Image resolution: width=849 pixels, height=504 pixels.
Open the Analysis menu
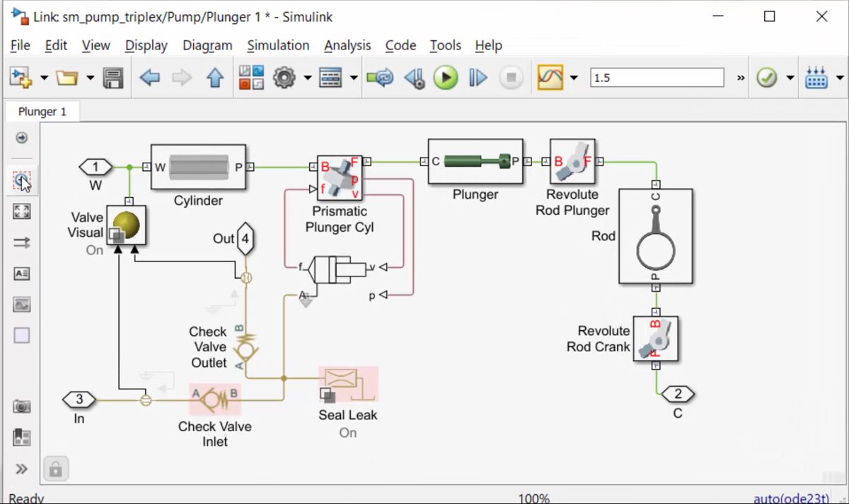tap(347, 45)
